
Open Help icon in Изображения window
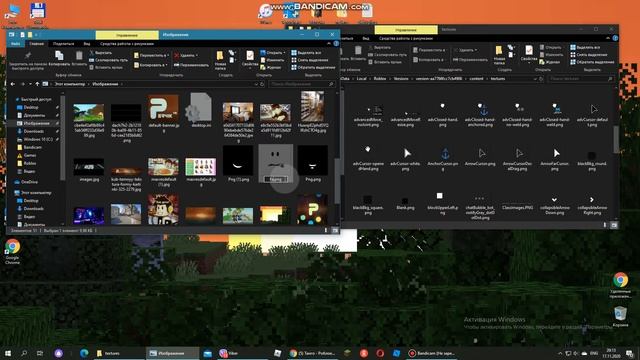pyautogui.click(x=336, y=44)
